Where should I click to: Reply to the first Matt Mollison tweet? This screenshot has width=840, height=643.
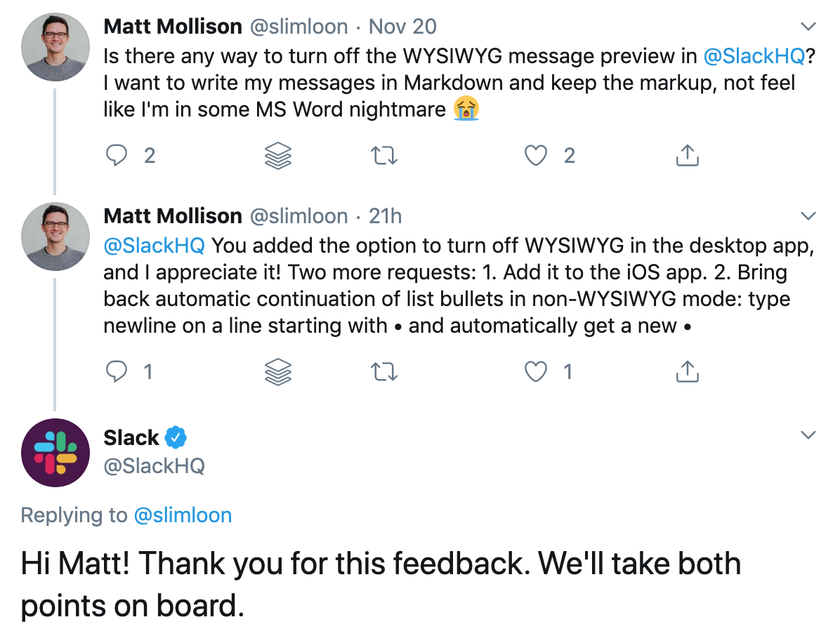pos(116,155)
